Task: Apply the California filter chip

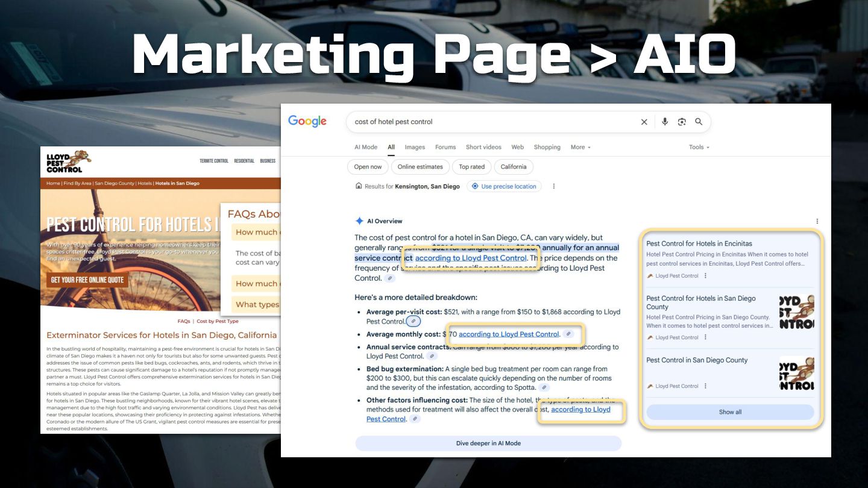Action: 514,167
